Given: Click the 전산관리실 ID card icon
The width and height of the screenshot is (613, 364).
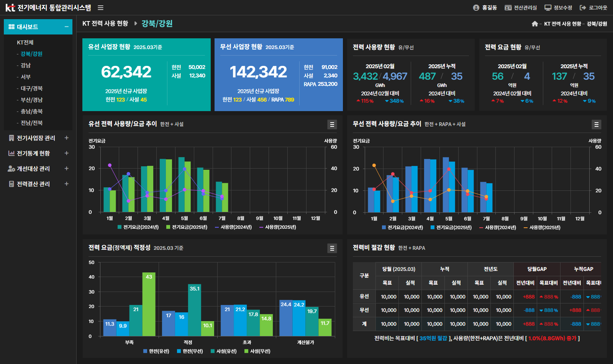Looking at the screenshot, I should [x=508, y=8].
